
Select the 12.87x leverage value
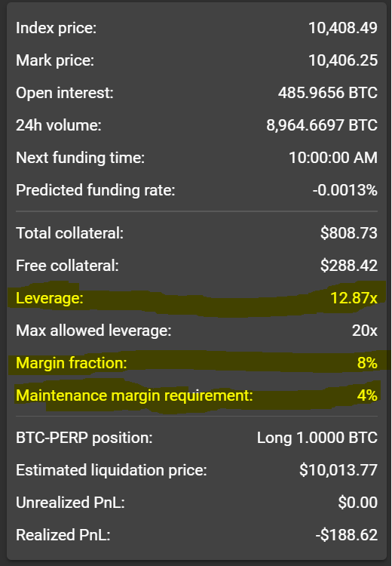tap(354, 298)
